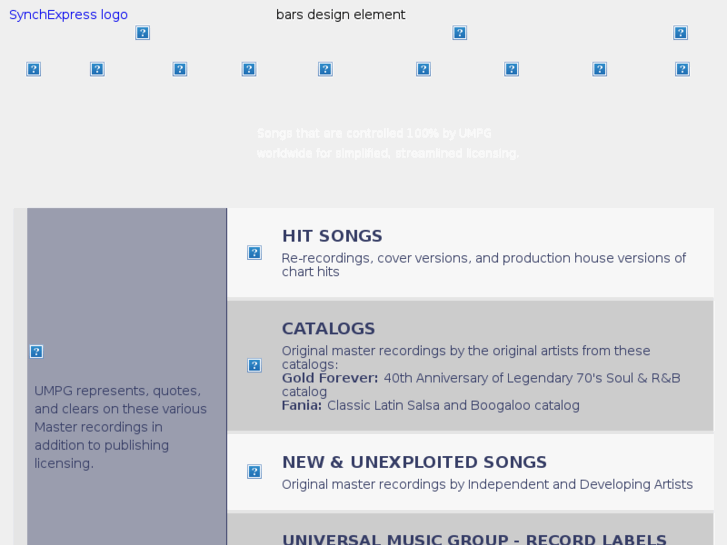This screenshot has height=545, width=727.
Task: Select UNIVERSAL MUSIC GROUP - RECORD LABELS heading
Action: [x=474, y=539]
